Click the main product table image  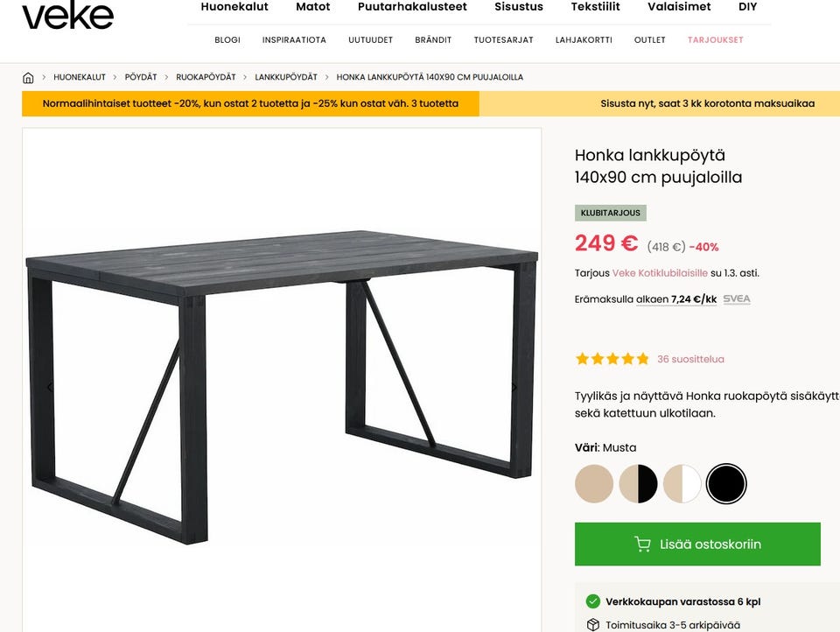click(282, 381)
